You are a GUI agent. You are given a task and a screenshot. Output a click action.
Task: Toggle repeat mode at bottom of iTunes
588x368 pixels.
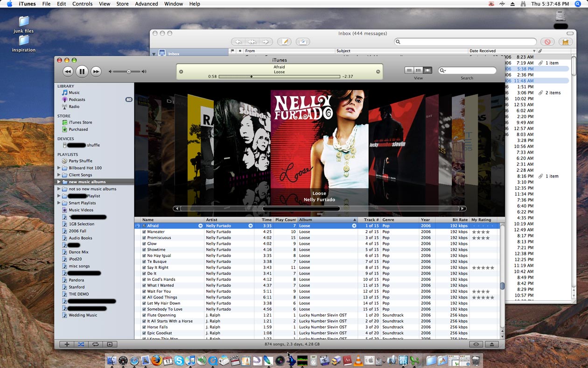coord(95,344)
